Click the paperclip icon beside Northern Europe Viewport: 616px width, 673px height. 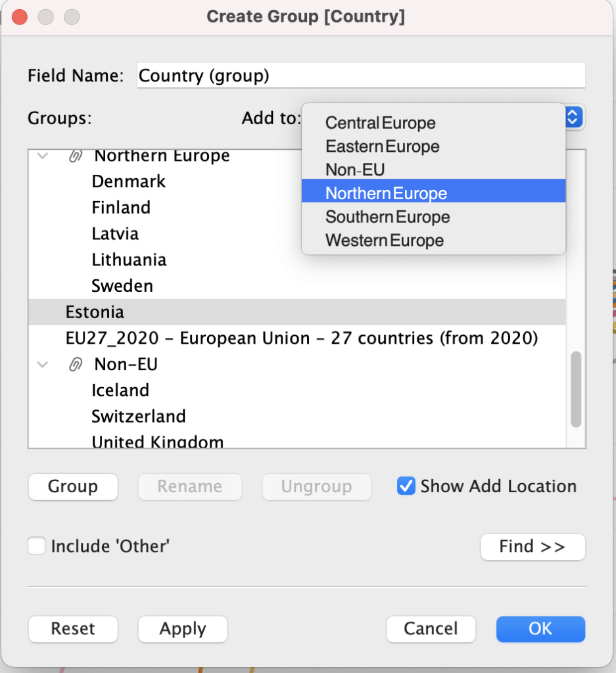pyautogui.click(x=76, y=156)
